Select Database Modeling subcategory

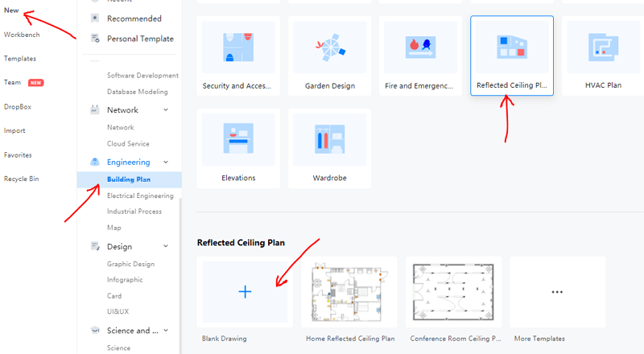[138, 92]
